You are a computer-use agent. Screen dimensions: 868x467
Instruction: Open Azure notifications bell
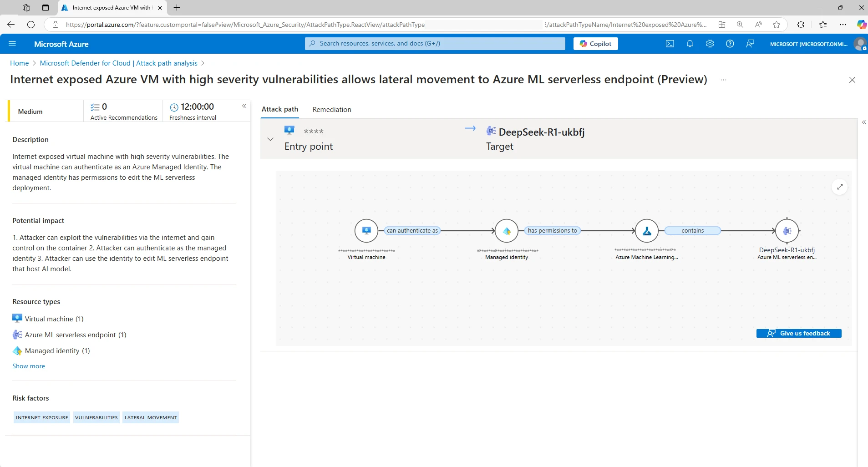coord(689,44)
